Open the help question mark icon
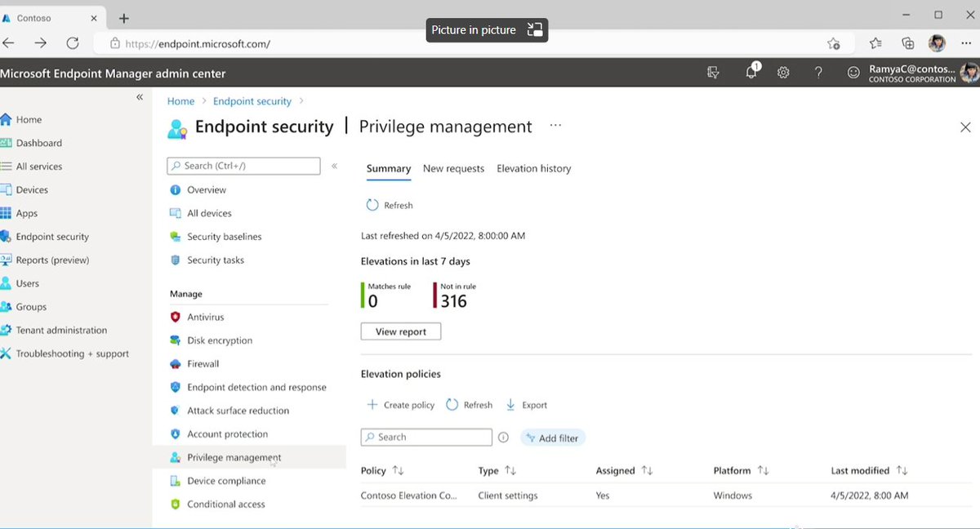The image size is (980, 529). click(x=818, y=73)
